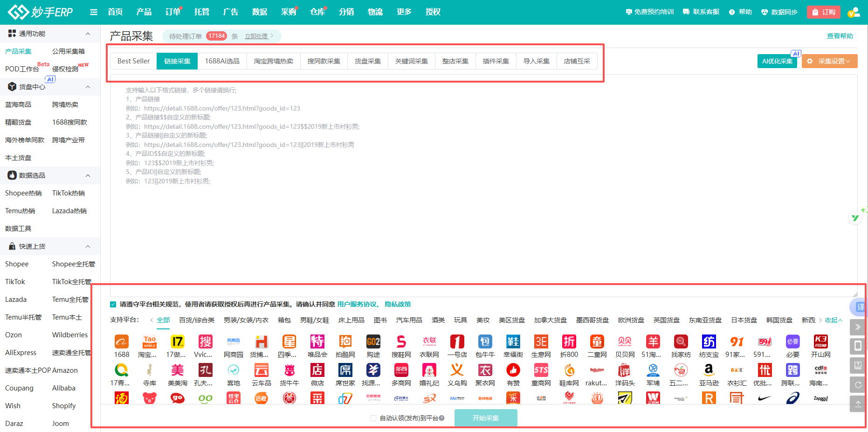Click the 开始采集 button
Screen dimensions: 868x432
(x=485, y=418)
